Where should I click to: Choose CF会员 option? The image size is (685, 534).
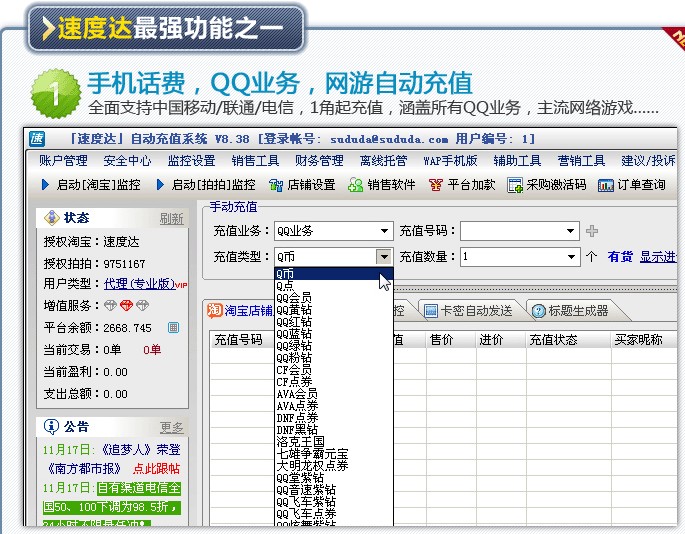pyautogui.click(x=334, y=370)
